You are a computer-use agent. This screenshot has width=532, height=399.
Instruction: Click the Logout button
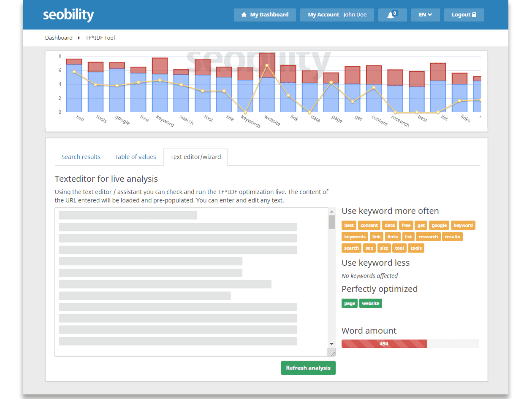point(464,15)
